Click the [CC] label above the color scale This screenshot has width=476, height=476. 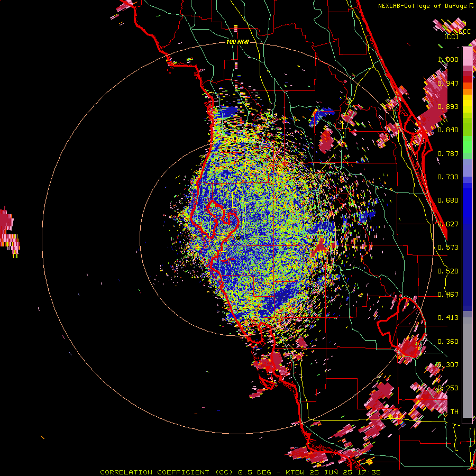pos(452,36)
